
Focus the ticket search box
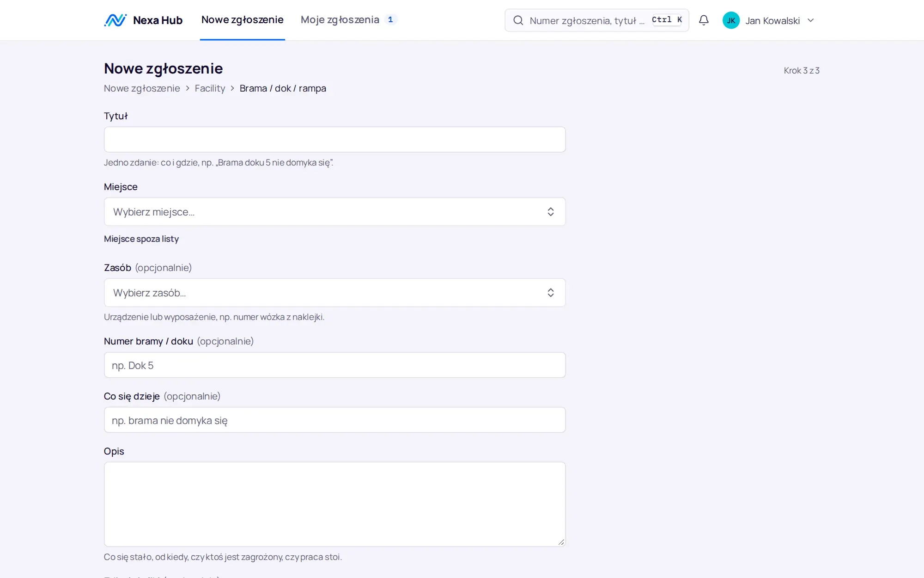point(596,20)
